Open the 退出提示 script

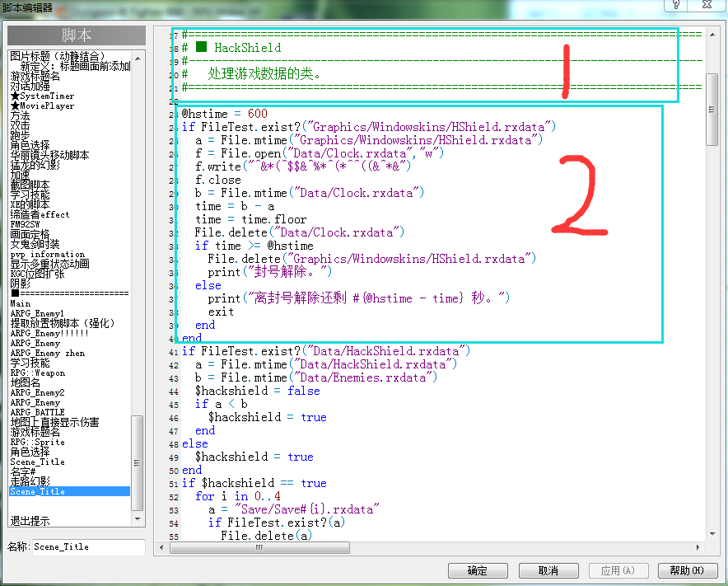(x=30, y=522)
